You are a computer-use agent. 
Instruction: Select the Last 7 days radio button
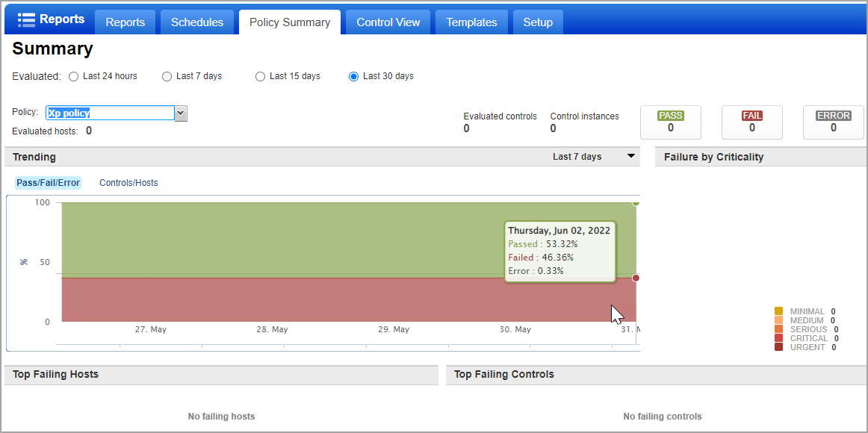tap(167, 76)
